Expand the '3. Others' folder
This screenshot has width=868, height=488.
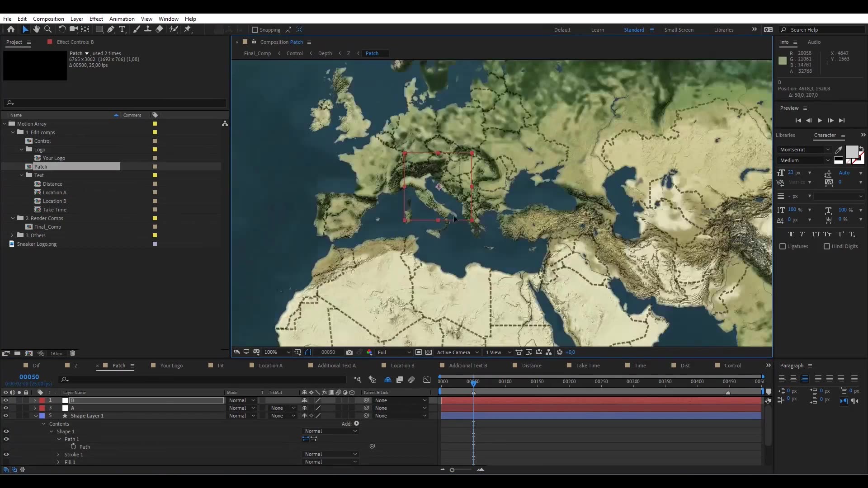point(12,235)
